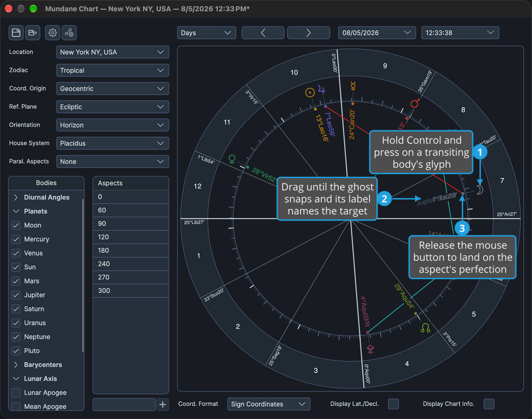Select the 300 aspect row
Viewport: 532px width, 419px height.
point(130,291)
